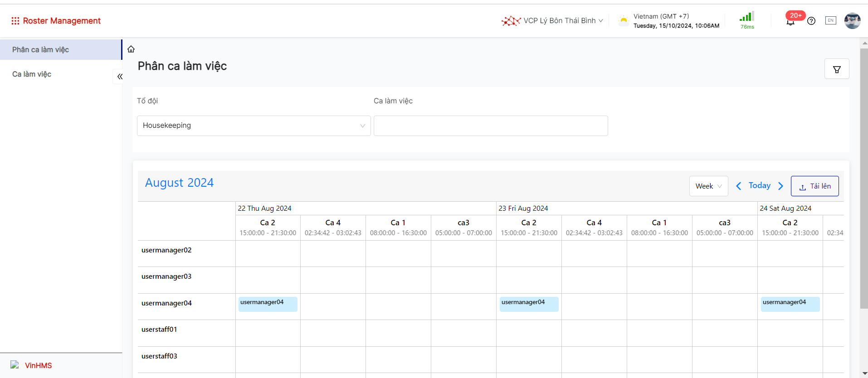Expand the Housekeeping team dropdown
Screen dimensions: 868x378
click(254, 126)
